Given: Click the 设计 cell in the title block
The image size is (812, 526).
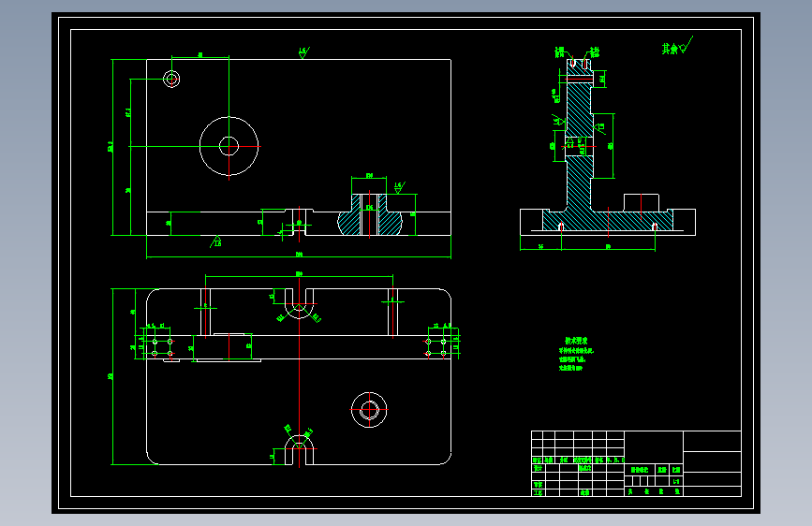Looking at the screenshot, I should click(x=538, y=468).
